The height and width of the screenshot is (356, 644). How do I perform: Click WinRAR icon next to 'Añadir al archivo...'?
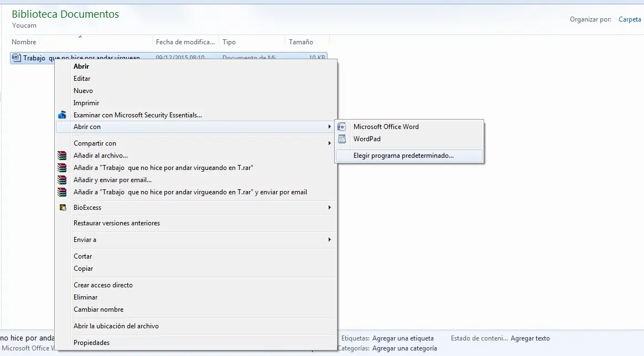click(62, 156)
